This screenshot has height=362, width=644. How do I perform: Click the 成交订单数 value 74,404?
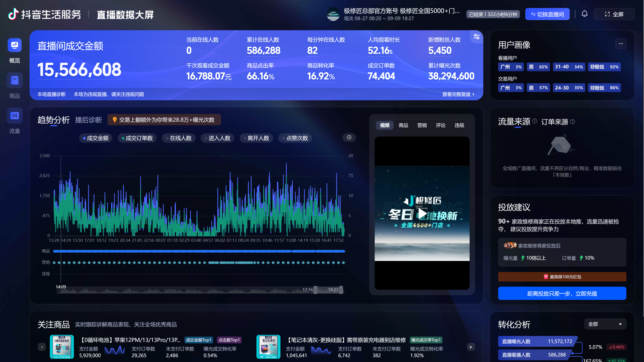click(x=381, y=76)
